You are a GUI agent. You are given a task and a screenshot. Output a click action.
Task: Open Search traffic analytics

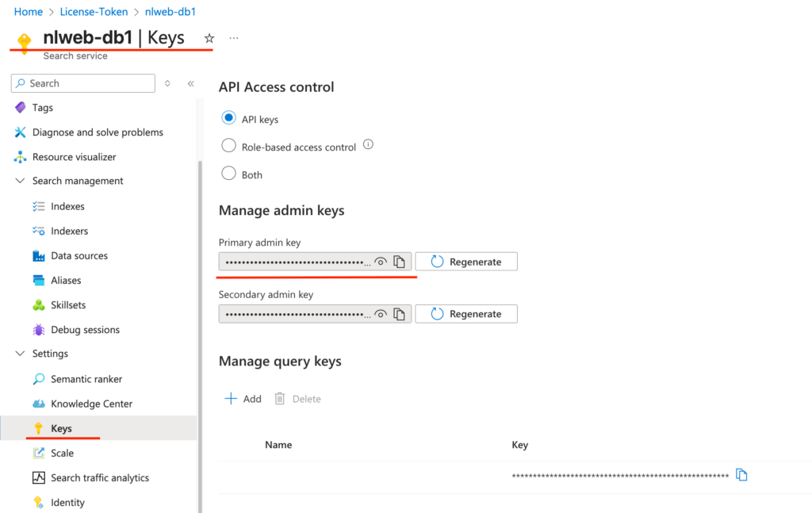(100, 478)
